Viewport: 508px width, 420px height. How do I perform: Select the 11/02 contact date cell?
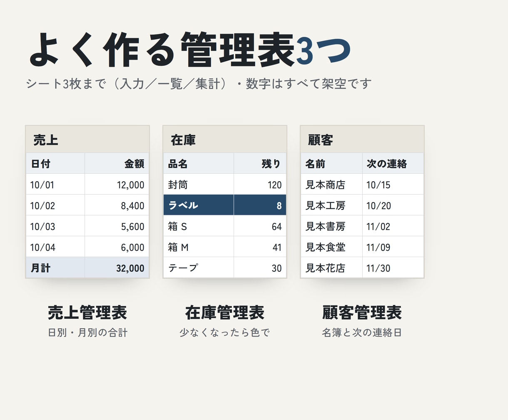pos(393,226)
